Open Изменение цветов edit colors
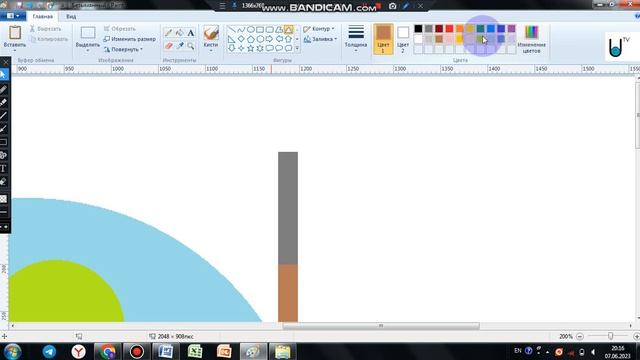This screenshot has height=360, width=640. coord(531,39)
